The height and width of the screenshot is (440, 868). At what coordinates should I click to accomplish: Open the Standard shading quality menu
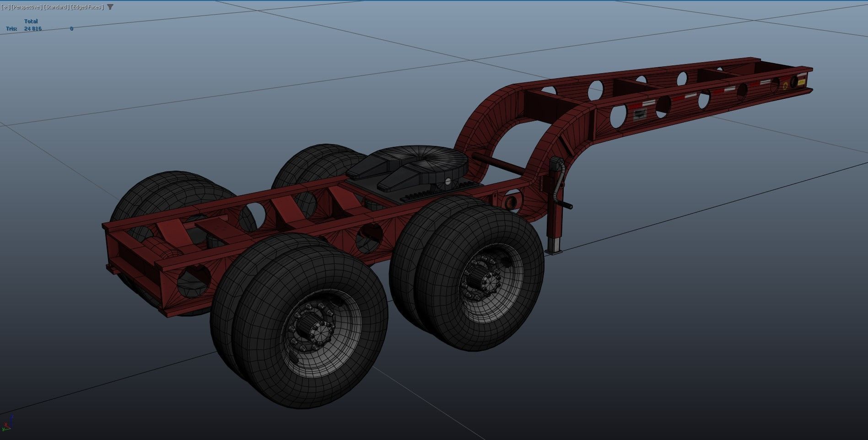click(57, 7)
